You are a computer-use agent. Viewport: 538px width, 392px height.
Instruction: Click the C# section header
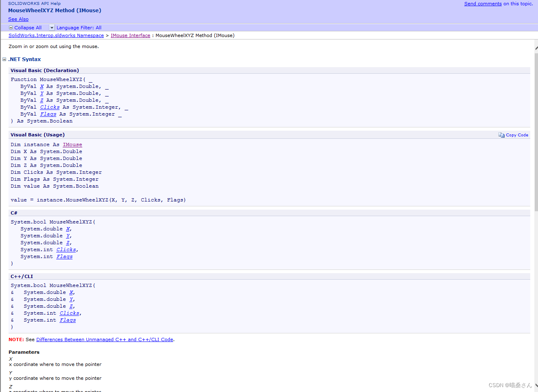click(x=14, y=213)
